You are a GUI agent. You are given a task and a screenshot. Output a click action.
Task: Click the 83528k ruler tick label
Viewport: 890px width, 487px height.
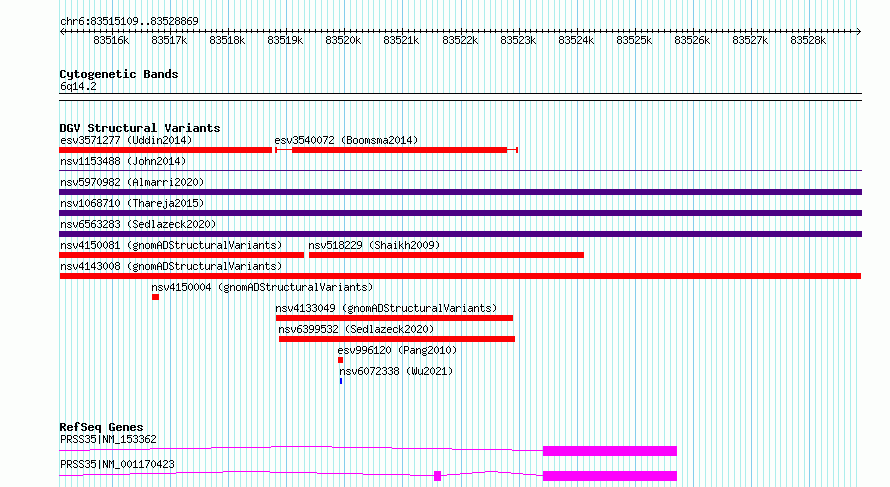pos(808,40)
